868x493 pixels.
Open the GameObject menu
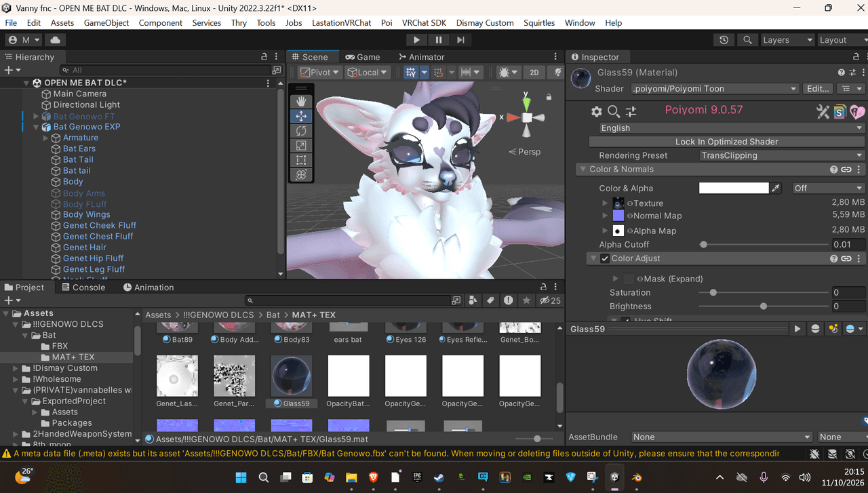point(106,22)
